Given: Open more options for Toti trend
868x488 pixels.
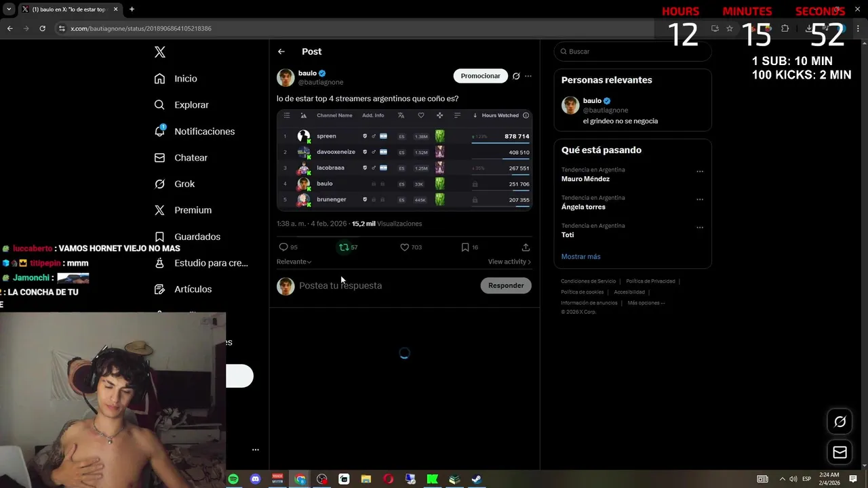Looking at the screenshot, I should pos(700,227).
